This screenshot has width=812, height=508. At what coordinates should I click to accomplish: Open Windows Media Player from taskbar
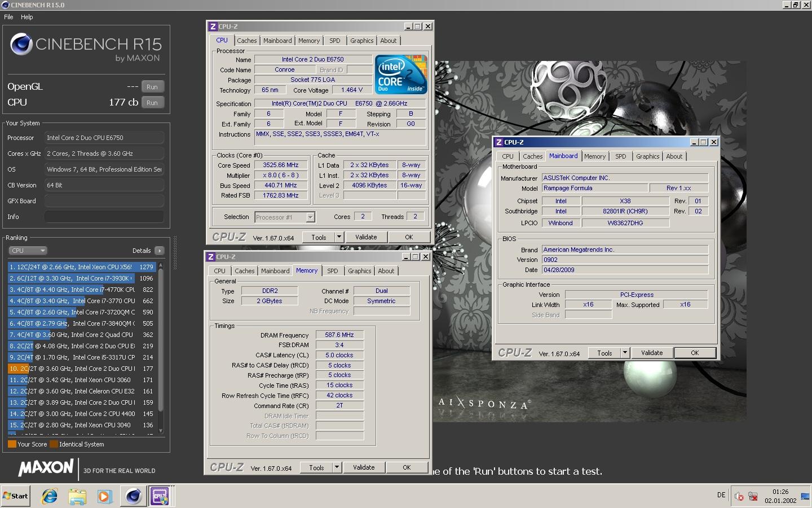coord(104,496)
